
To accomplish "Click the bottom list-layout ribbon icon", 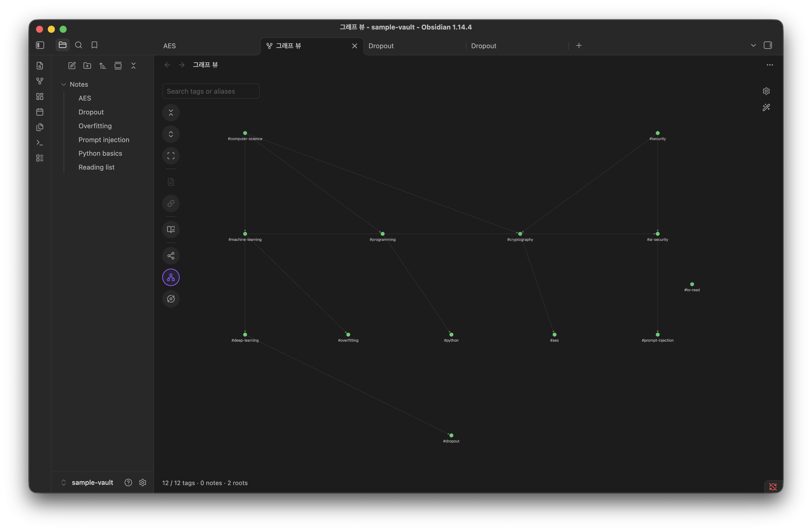I will 40,158.
